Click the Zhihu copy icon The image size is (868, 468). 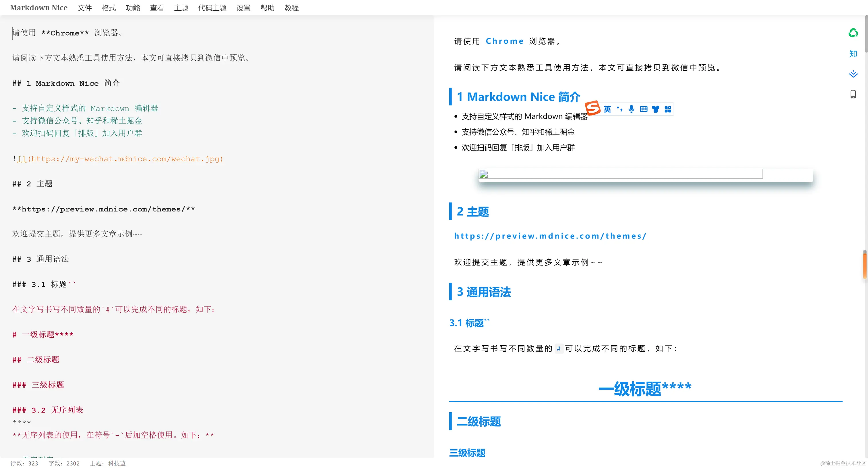(853, 54)
